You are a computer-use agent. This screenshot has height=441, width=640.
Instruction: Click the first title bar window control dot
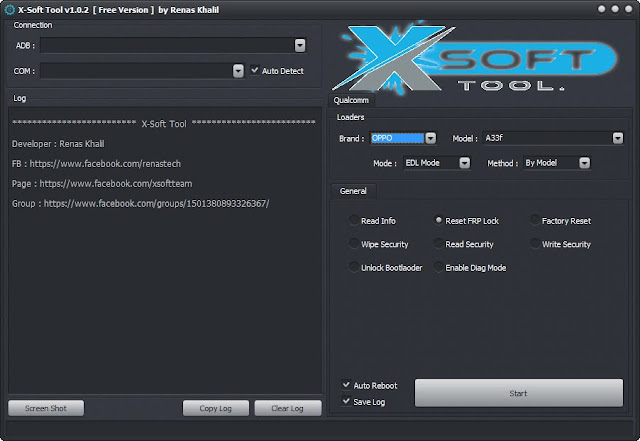point(602,9)
